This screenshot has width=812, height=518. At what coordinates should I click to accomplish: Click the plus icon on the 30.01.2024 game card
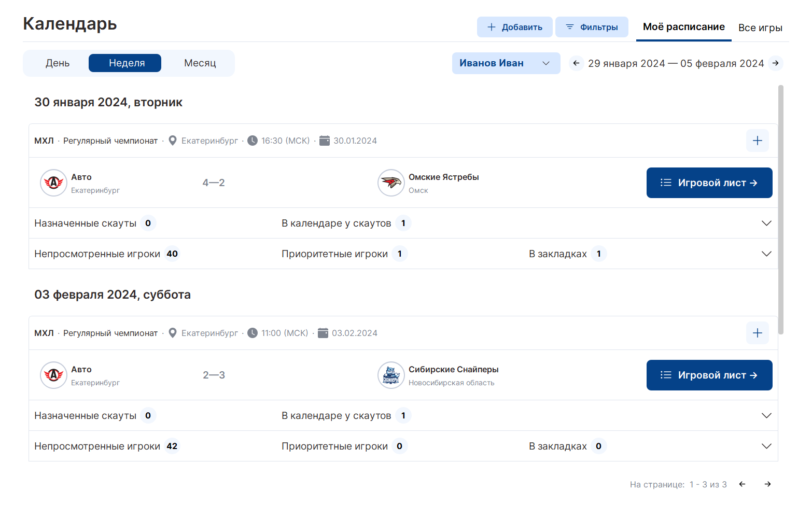tap(758, 141)
